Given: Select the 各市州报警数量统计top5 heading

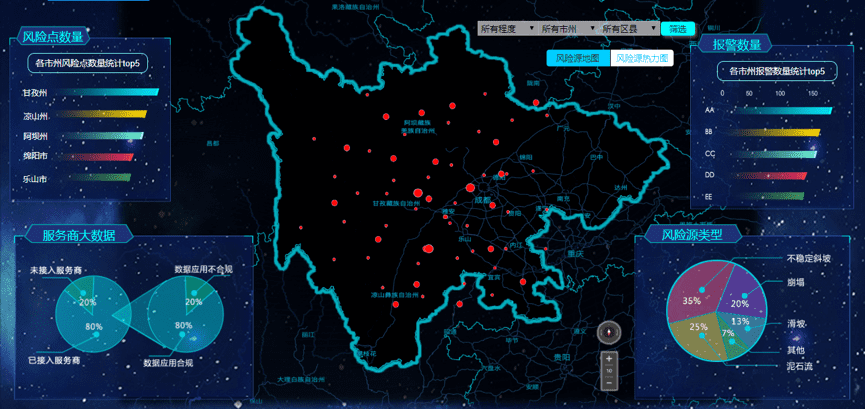Looking at the screenshot, I should tap(776, 71).
